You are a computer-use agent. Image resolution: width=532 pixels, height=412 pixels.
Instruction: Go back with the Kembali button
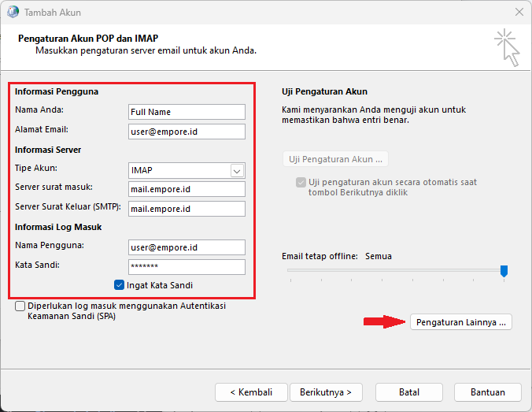(251, 392)
